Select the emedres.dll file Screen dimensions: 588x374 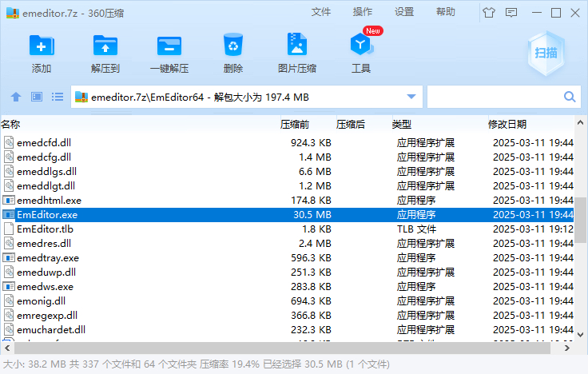(x=44, y=244)
